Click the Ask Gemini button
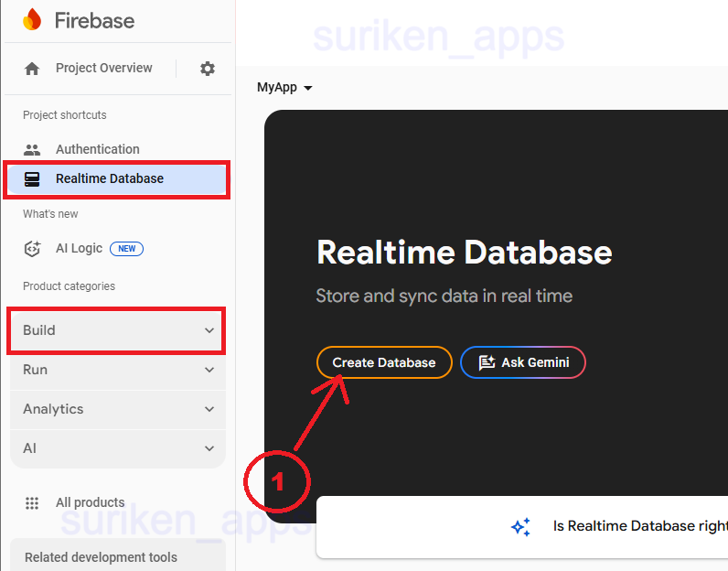Image resolution: width=728 pixels, height=571 pixels. pos(523,362)
